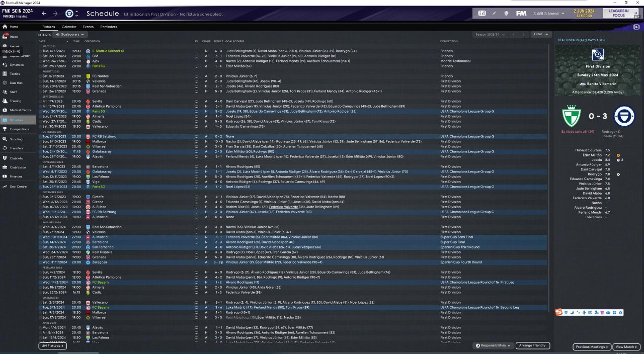Click the U19 Fixtures button
The image size is (644, 354).
click(52, 346)
